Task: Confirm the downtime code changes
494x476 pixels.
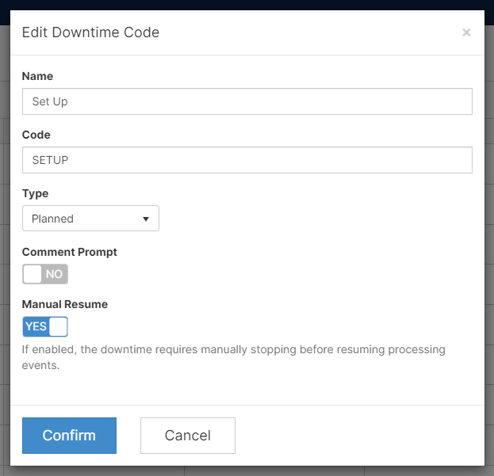Action: point(69,435)
